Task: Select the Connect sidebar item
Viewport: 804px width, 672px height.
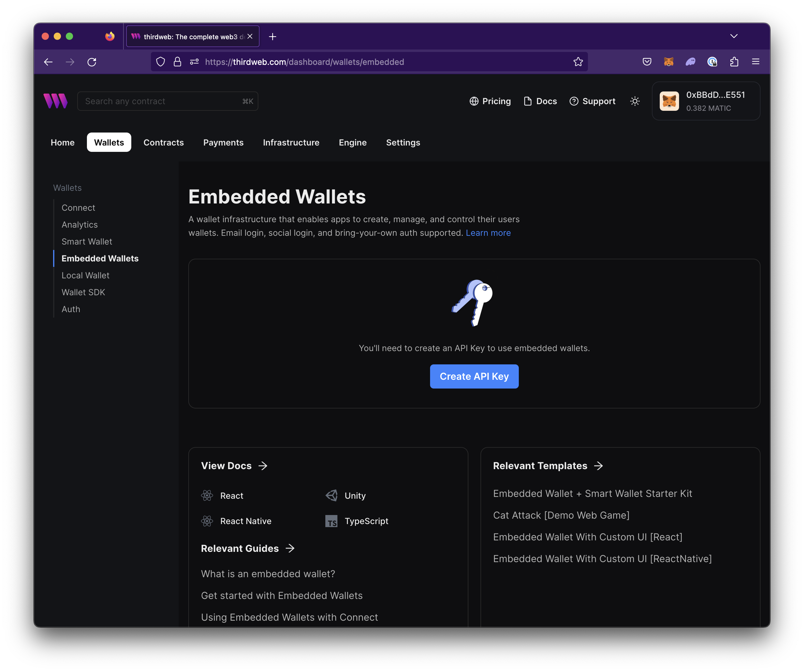Action: tap(78, 207)
